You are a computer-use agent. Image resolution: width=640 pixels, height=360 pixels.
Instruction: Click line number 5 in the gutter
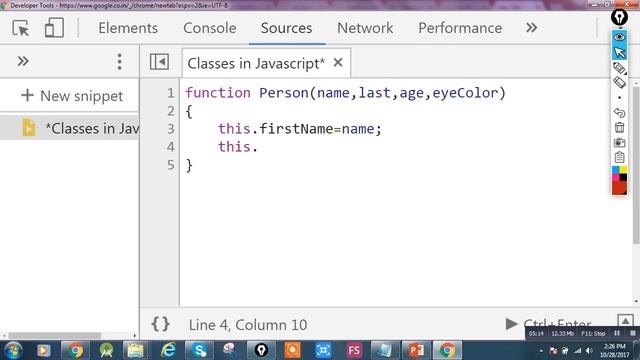pos(171,165)
